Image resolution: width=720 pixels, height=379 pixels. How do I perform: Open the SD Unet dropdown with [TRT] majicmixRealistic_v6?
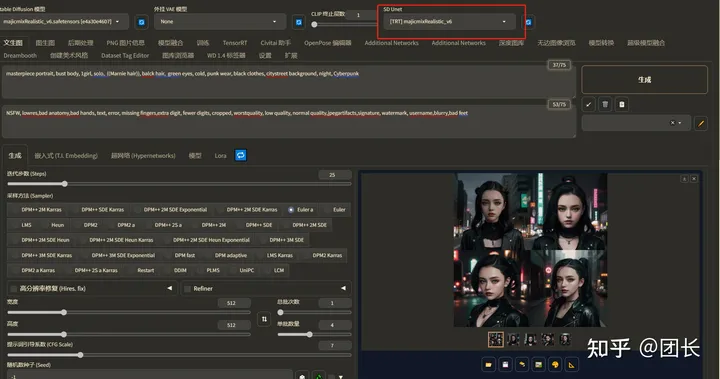click(x=449, y=22)
